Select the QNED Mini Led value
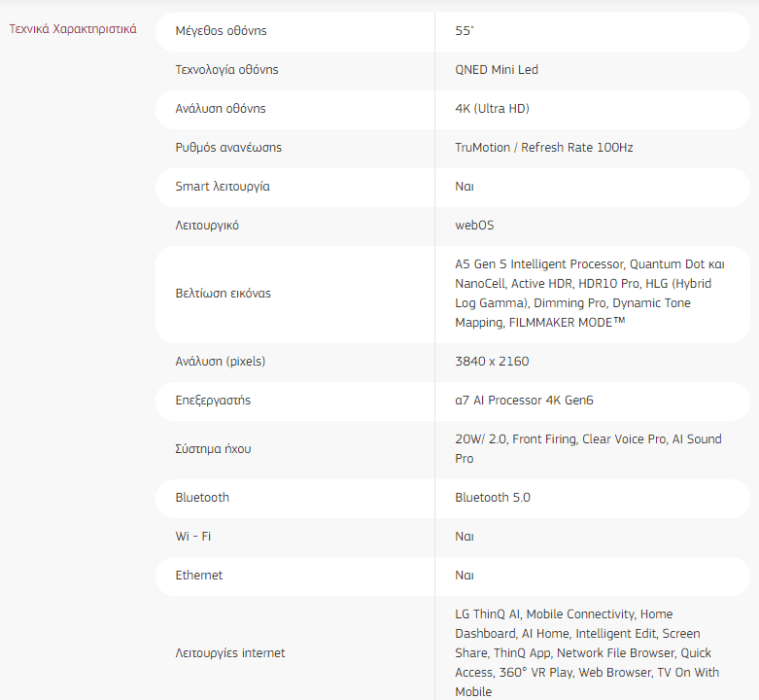This screenshot has height=700, width=759. (497, 70)
